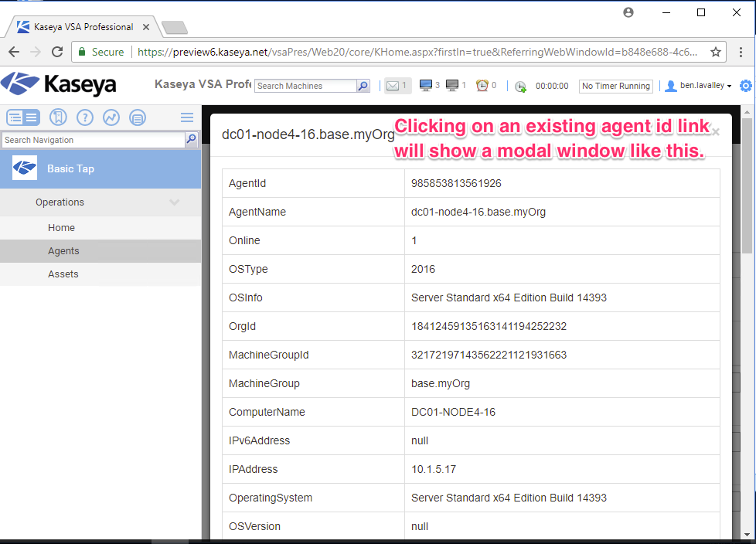Click the timer display 00:00:00

[552, 86]
